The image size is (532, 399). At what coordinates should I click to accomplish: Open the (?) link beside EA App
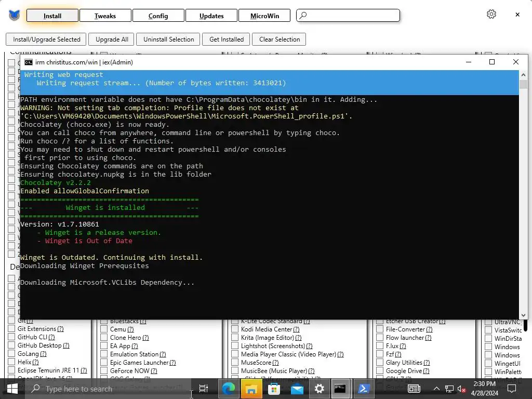135,345
